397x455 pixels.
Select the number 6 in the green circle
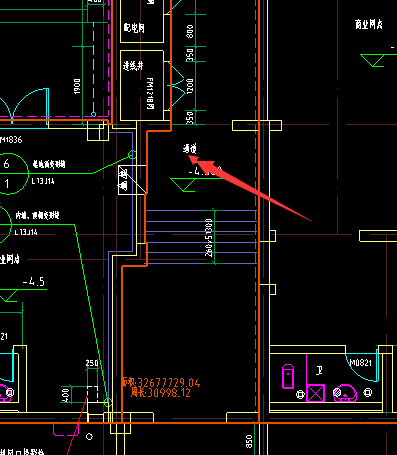click(x=6, y=164)
